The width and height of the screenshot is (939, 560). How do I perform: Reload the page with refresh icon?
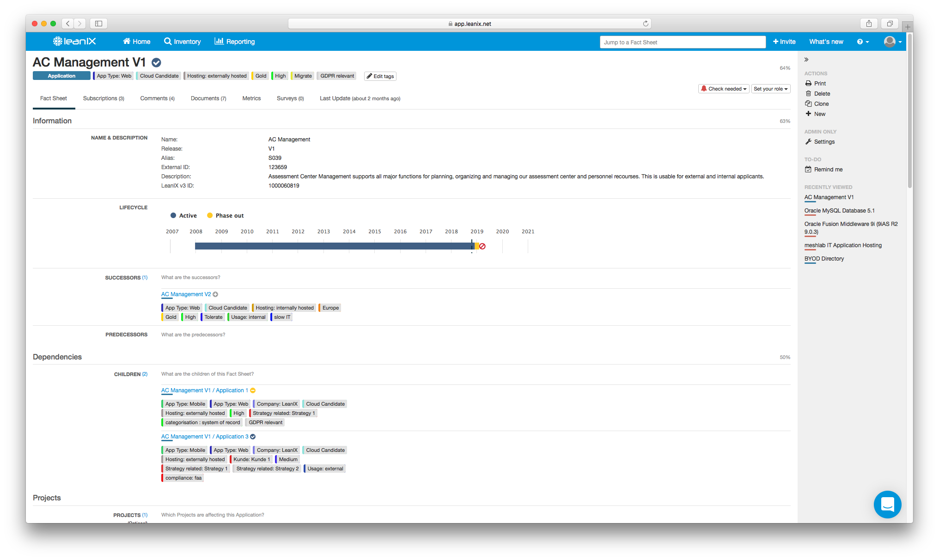tap(646, 24)
